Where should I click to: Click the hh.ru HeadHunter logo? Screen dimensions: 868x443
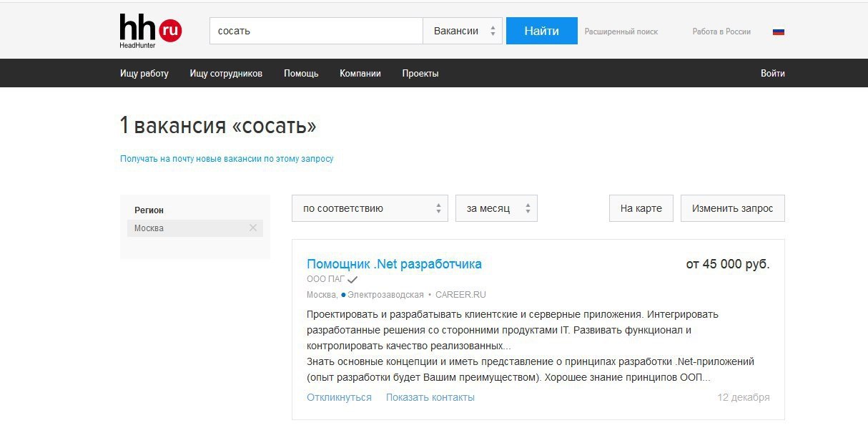151,31
